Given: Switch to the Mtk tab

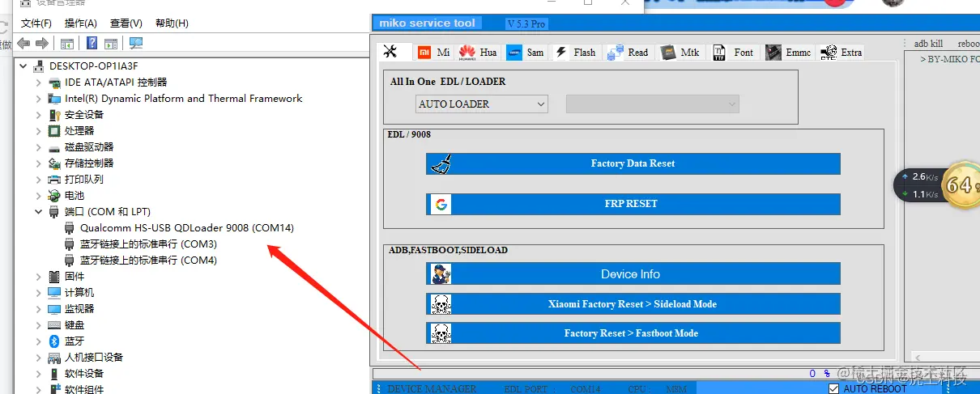Looking at the screenshot, I should coord(680,53).
